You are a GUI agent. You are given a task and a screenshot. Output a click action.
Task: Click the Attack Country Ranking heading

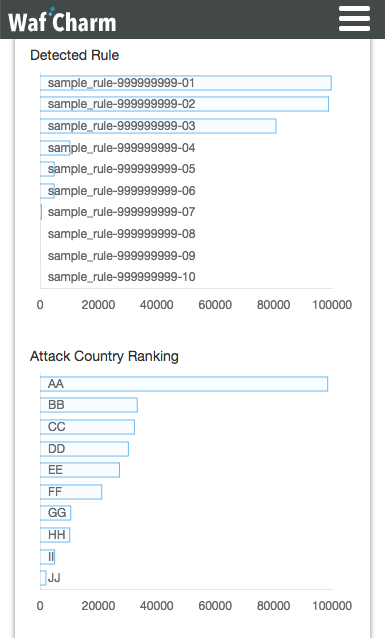(104, 356)
